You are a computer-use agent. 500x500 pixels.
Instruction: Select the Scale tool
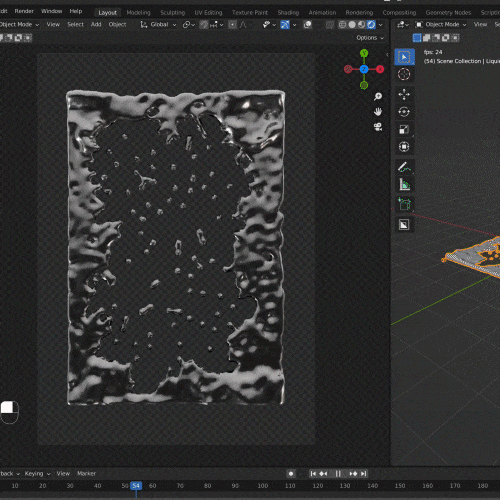(x=404, y=129)
